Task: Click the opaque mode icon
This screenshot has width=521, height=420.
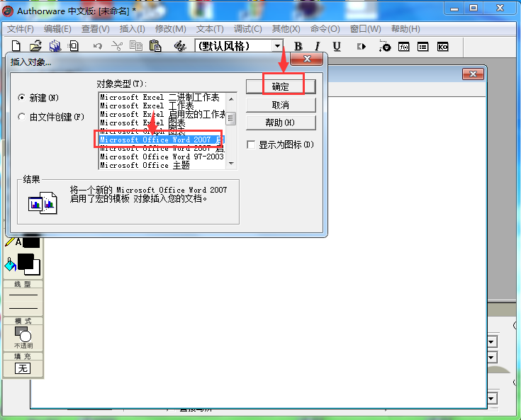Action: click(23, 334)
